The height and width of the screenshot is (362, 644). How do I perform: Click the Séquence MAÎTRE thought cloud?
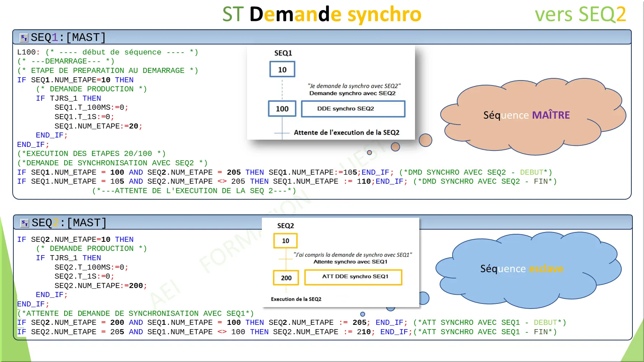coord(527,115)
